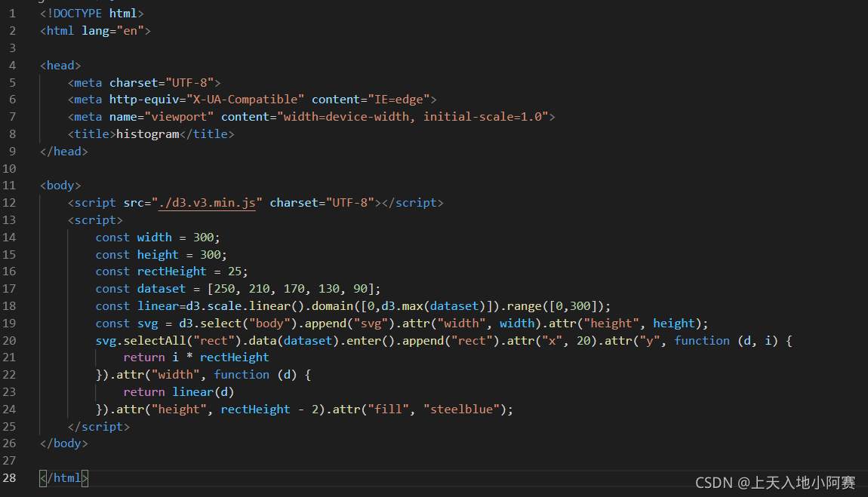
Task: Click the closing script tag on line 25
Action: [x=99, y=427]
